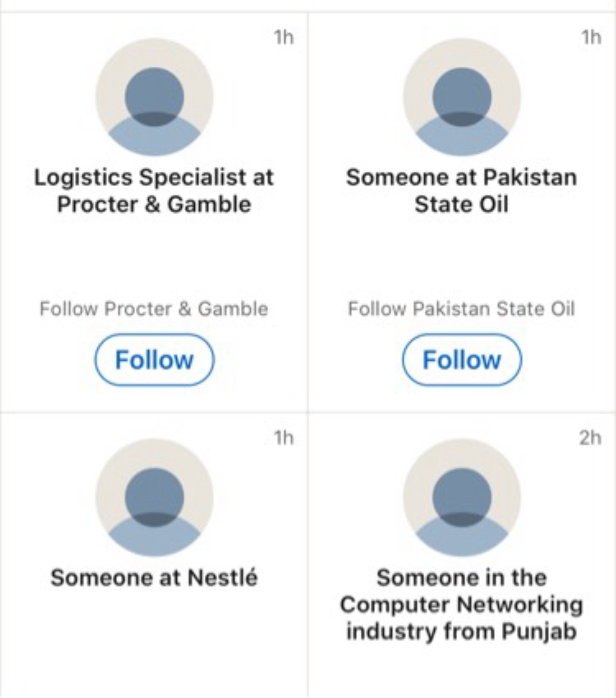
Task: Open 'Logistics Specialist at Procter & Gamble' title
Action: point(154,191)
